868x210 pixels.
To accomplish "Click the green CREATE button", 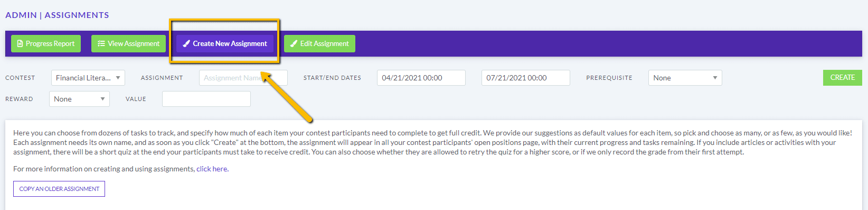I will (843, 78).
